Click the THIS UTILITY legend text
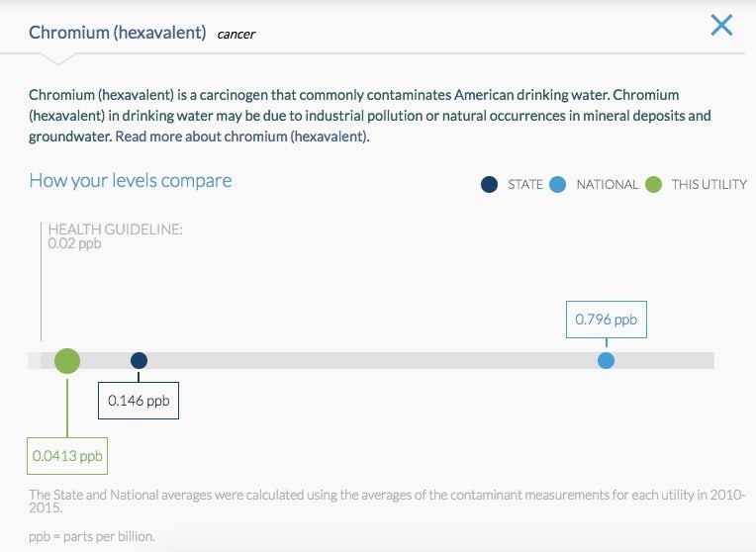Viewport: 756px width, 552px height. click(x=709, y=184)
